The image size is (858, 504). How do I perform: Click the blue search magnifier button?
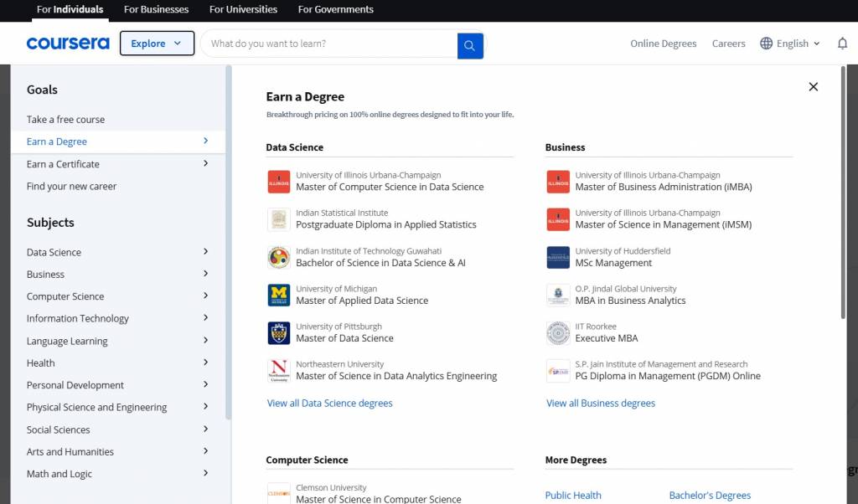coord(470,45)
